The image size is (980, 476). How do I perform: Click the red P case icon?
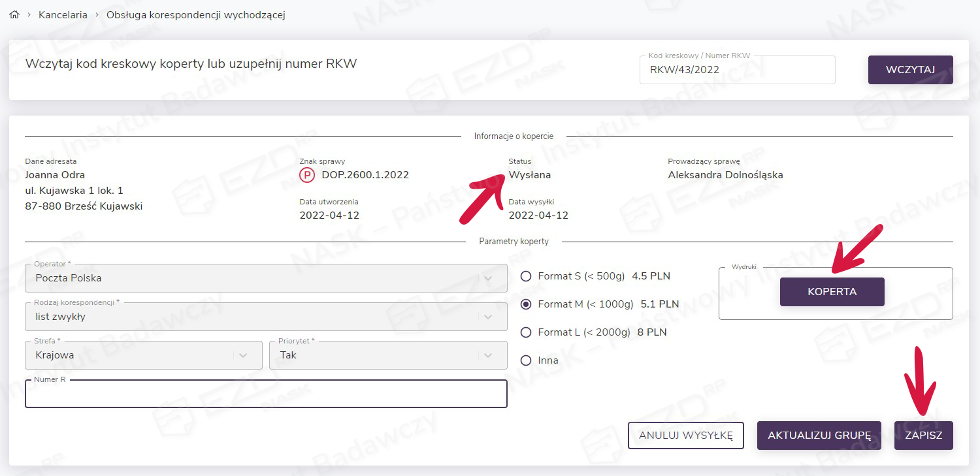pos(306,175)
